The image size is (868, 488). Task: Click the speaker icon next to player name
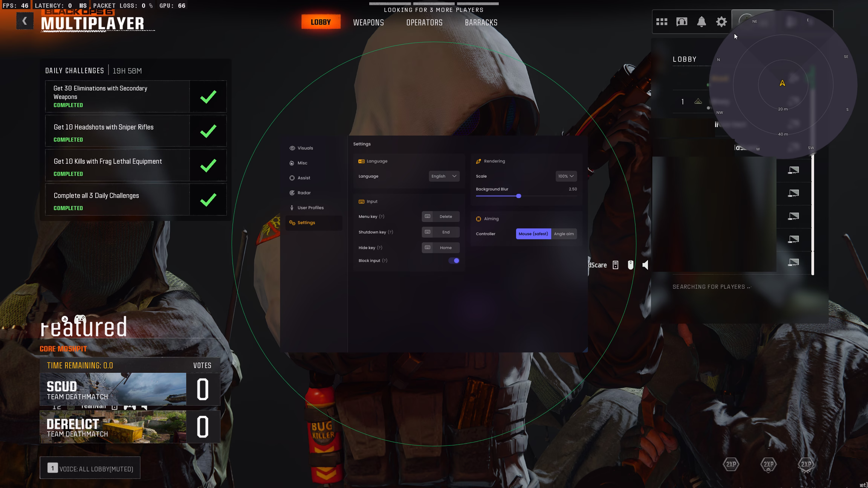coord(645,265)
